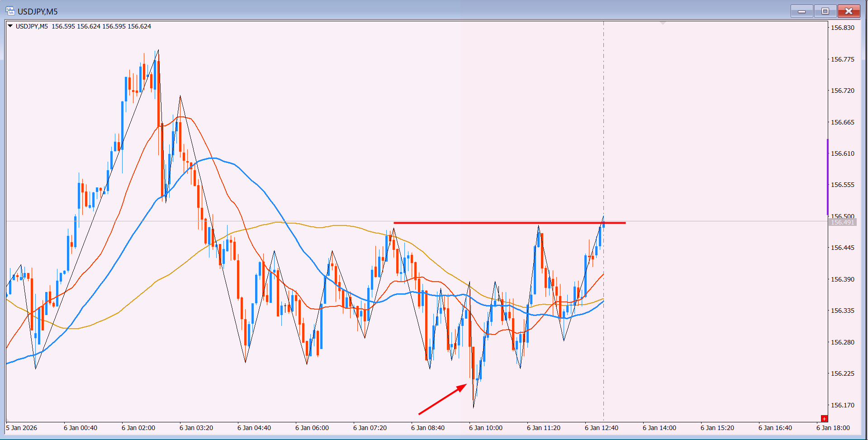868x440 pixels.
Task: Click the 156.830 price scale label
Action: tap(842, 28)
